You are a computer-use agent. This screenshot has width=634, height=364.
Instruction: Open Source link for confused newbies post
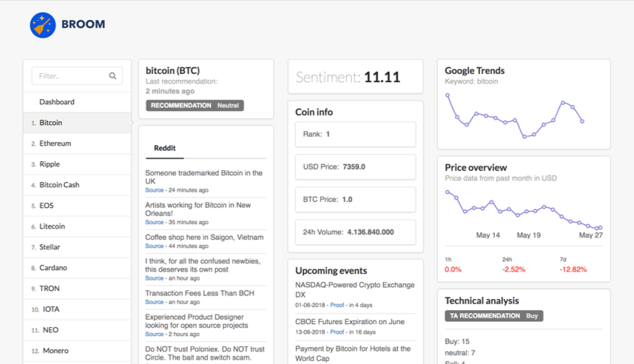155,278
